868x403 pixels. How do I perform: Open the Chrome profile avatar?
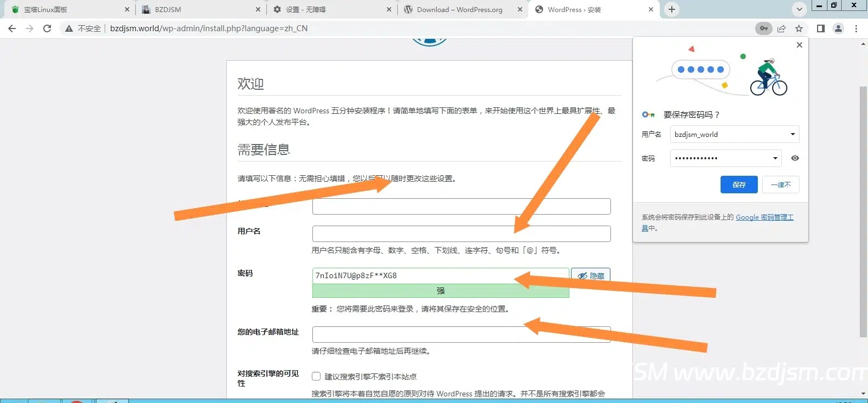838,28
